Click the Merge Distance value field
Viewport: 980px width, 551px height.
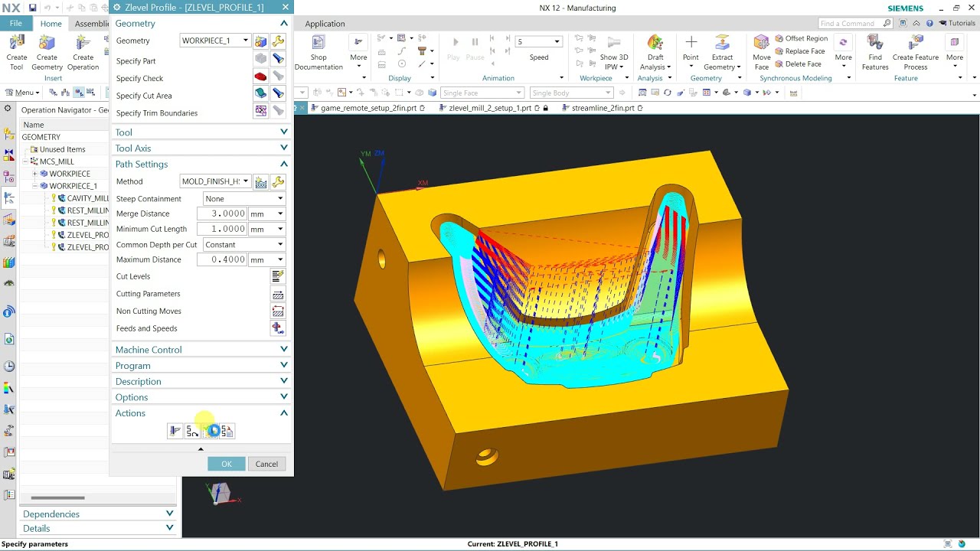pos(222,214)
